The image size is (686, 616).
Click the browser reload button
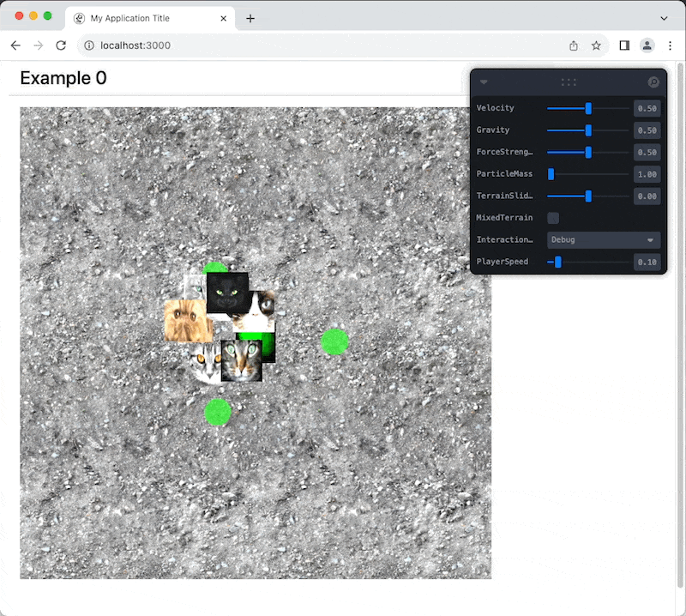pos(61,45)
